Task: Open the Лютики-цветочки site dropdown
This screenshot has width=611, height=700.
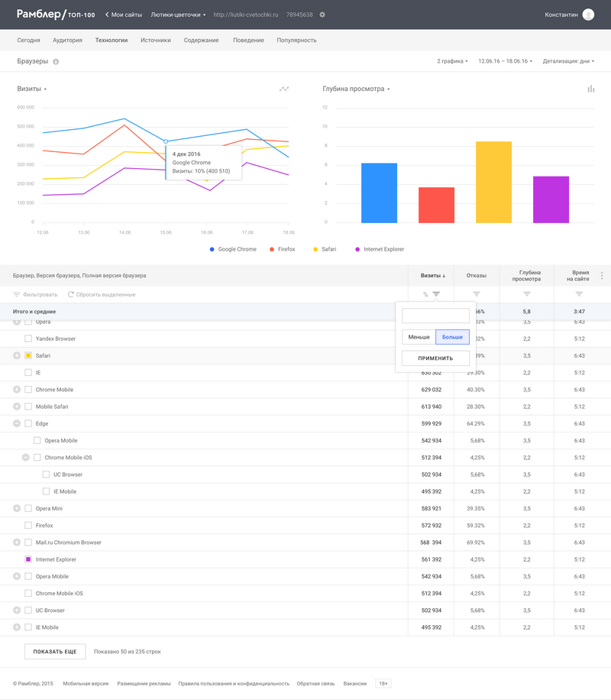Action: coord(179,15)
